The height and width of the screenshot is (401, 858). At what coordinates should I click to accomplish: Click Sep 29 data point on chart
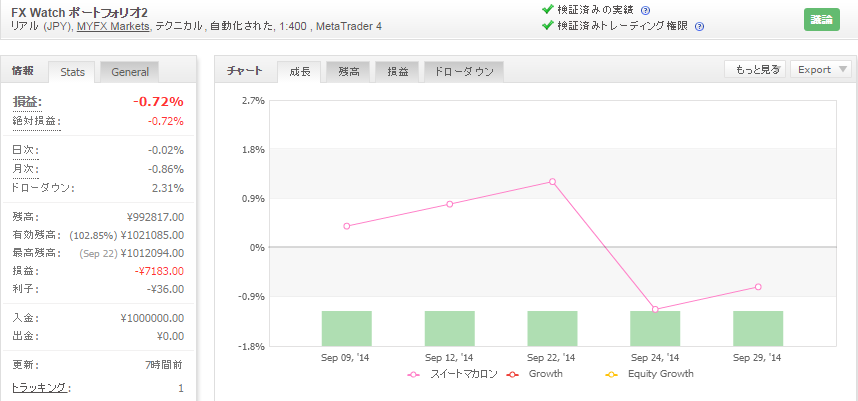tap(758, 287)
